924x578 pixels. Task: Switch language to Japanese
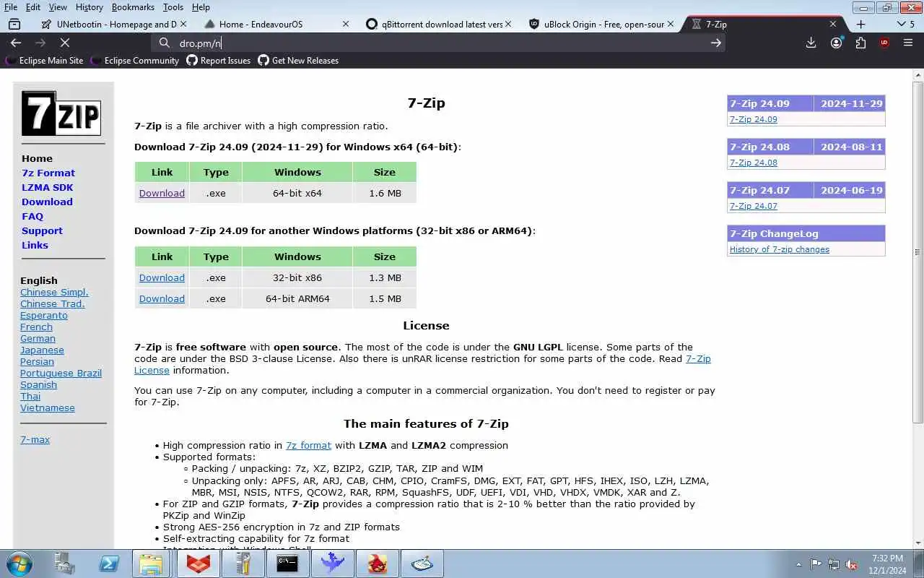(x=42, y=350)
